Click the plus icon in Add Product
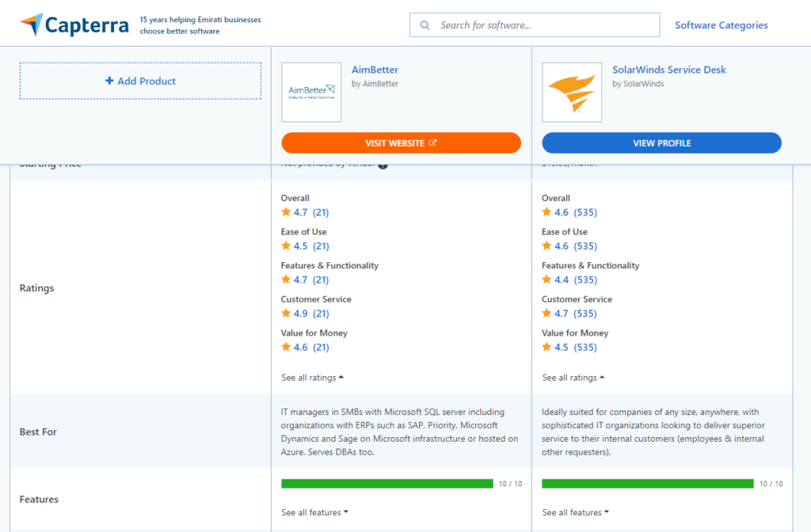This screenshot has width=811, height=532. [109, 81]
